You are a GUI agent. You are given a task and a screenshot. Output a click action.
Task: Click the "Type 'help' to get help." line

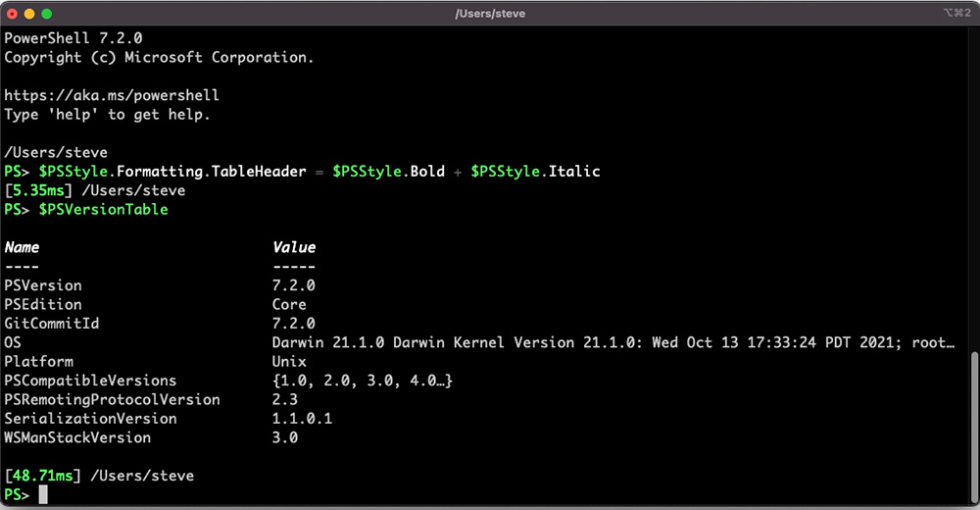pos(107,115)
